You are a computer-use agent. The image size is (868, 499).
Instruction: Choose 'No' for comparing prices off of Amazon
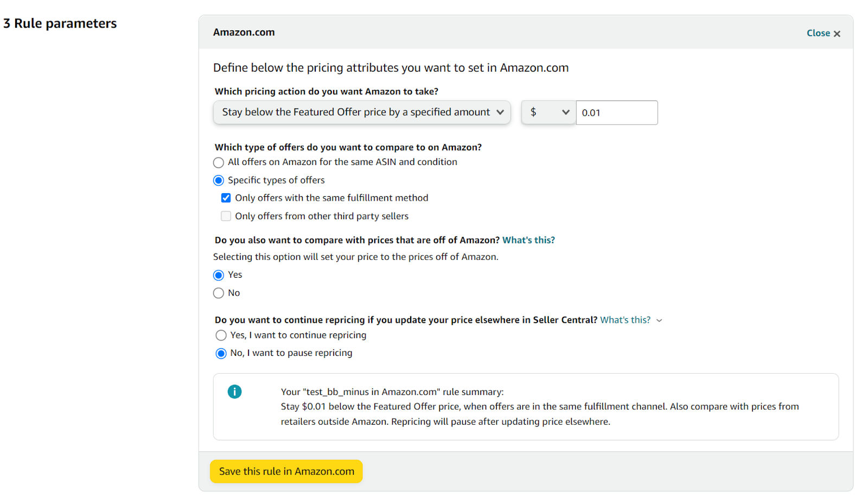(x=219, y=293)
